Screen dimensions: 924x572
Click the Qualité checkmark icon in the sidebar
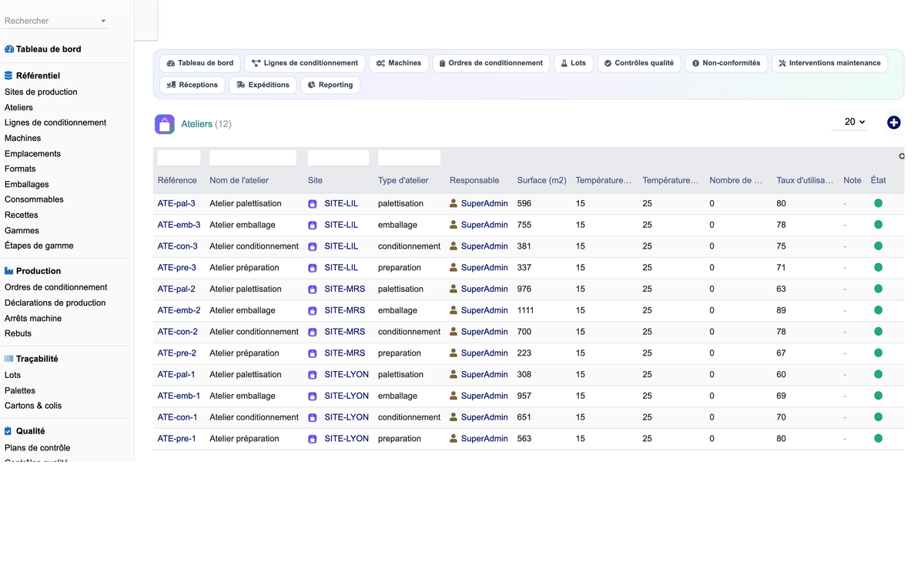coord(8,431)
